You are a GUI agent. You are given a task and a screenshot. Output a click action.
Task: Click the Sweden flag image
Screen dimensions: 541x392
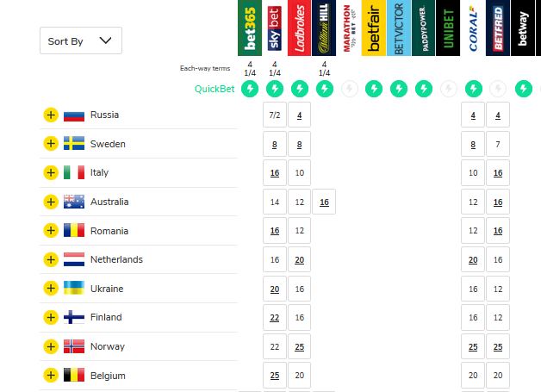click(74, 144)
